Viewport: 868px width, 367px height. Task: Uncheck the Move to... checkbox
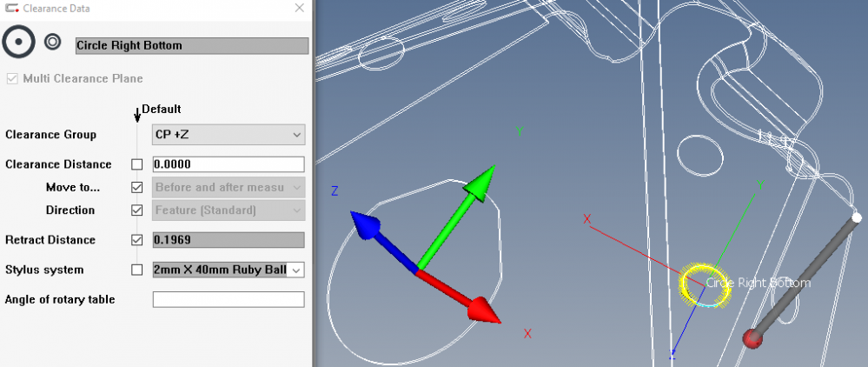pos(136,187)
